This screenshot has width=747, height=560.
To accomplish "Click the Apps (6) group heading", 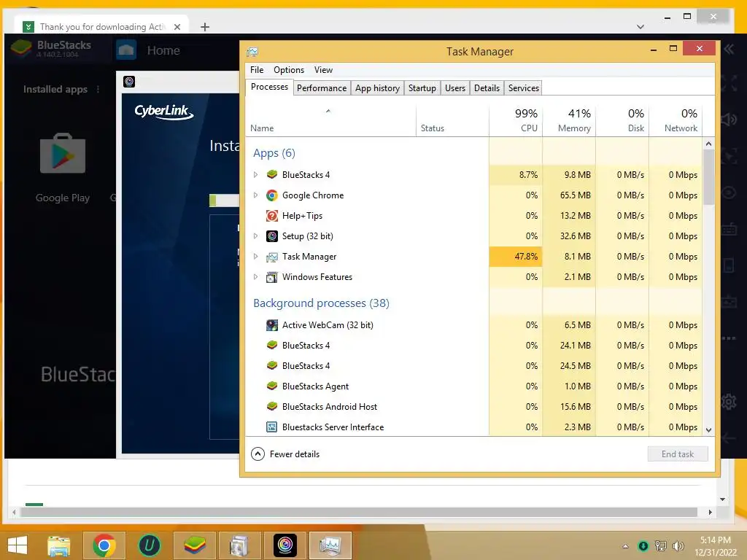I will point(274,153).
